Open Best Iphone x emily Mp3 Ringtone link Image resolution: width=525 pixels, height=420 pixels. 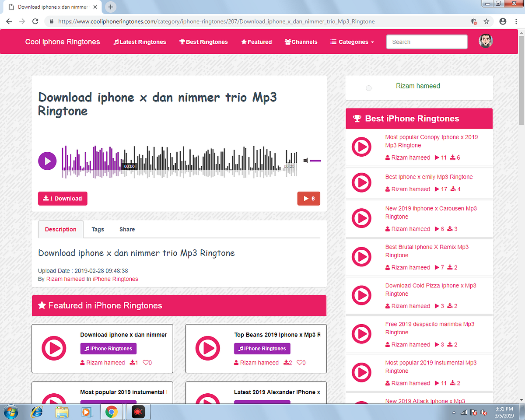pos(429,177)
